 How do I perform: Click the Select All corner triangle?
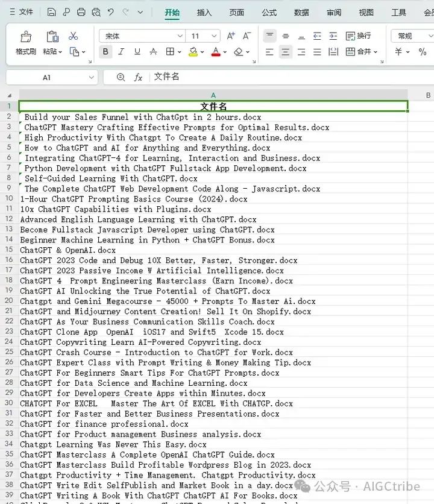click(10, 95)
